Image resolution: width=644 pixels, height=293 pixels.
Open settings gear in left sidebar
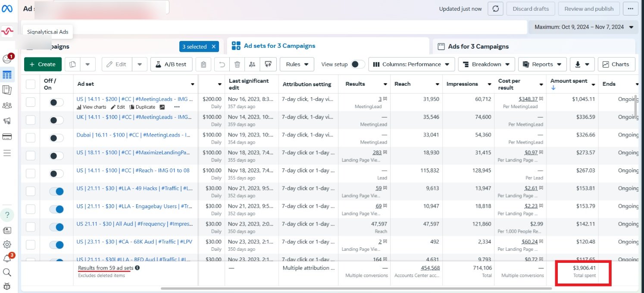pyautogui.click(x=7, y=244)
